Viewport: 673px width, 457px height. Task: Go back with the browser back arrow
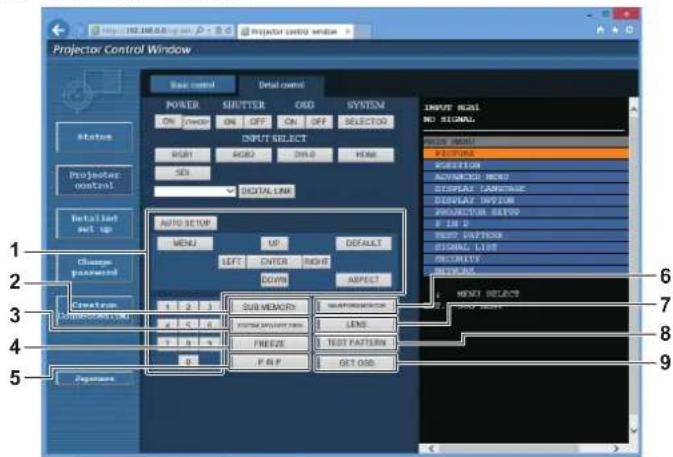coord(58,30)
